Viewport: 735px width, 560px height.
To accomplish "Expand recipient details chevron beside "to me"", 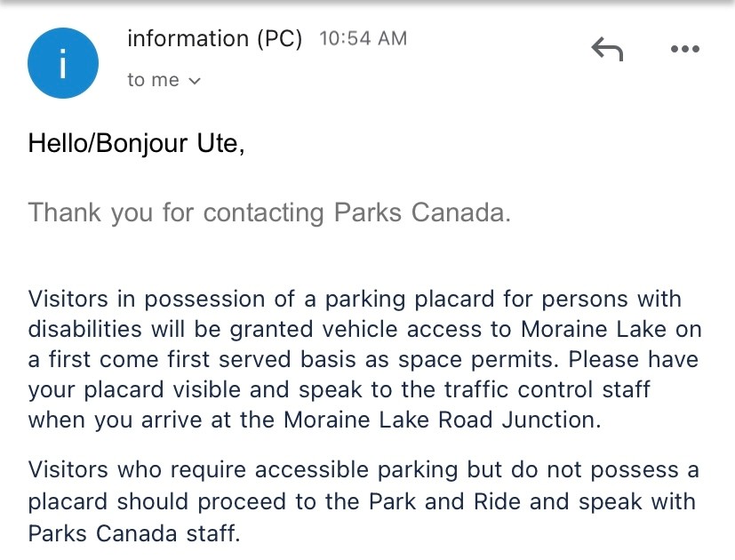I will point(196,81).
